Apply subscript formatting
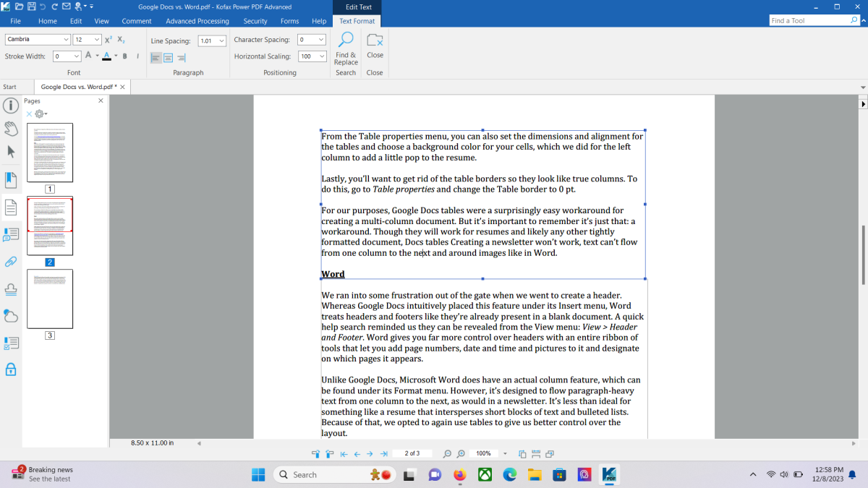 point(121,40)
